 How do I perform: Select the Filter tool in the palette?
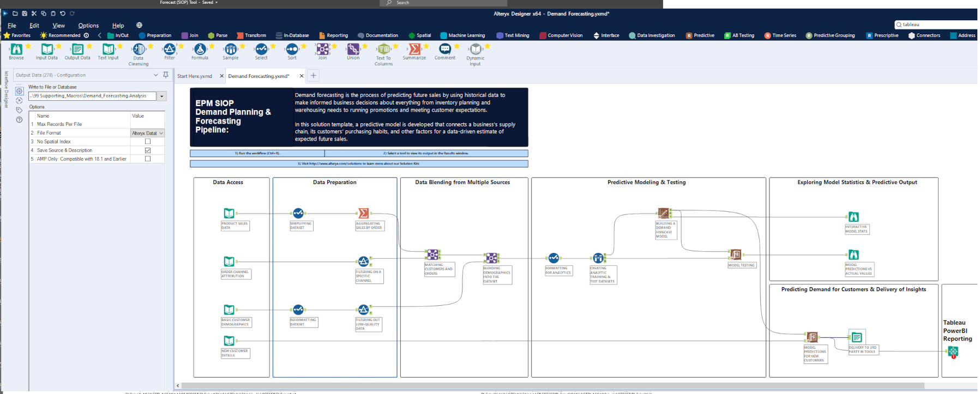(x=170, y=51)
